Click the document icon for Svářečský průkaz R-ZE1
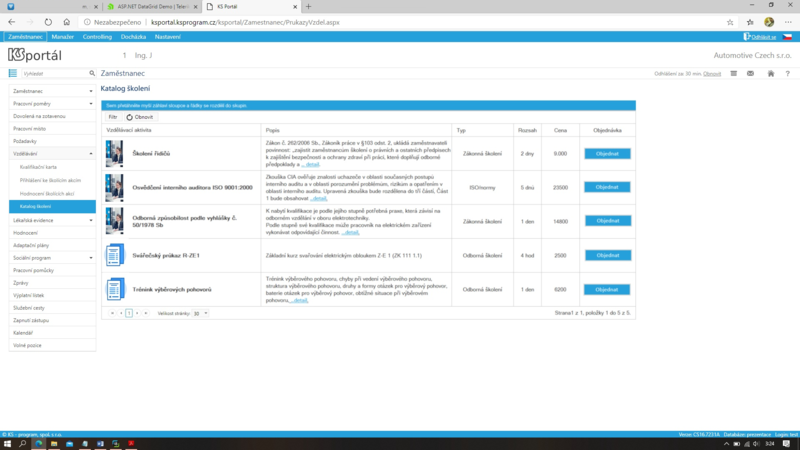This screenshot has height=450, width=800. click(x=115, y=255)
